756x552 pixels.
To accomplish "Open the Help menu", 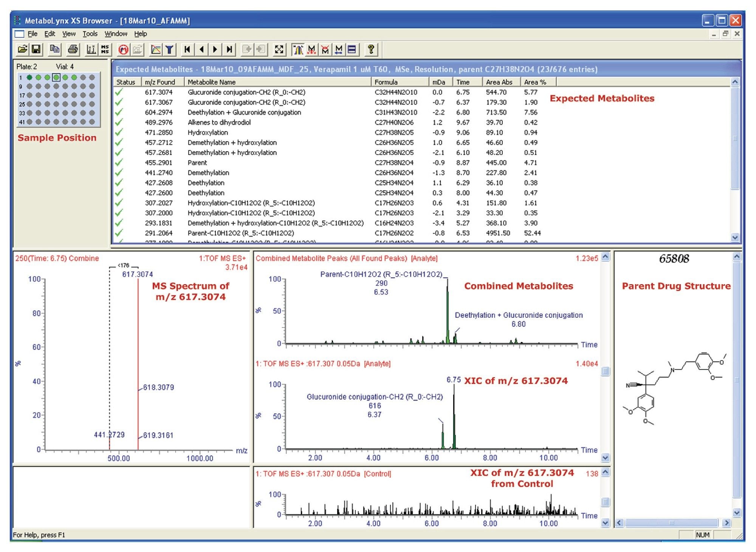I will click(x=140, y=34).
